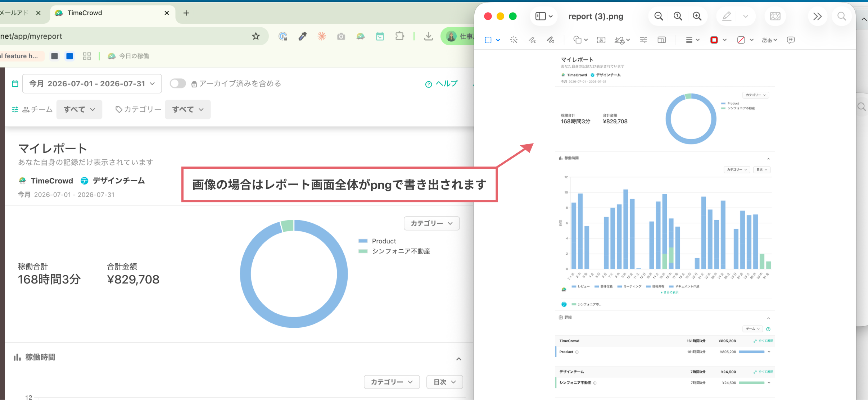This screenshot has width=868, height=400.
Task: Collapse the 稼働時間 section
Action: [459, 359]
